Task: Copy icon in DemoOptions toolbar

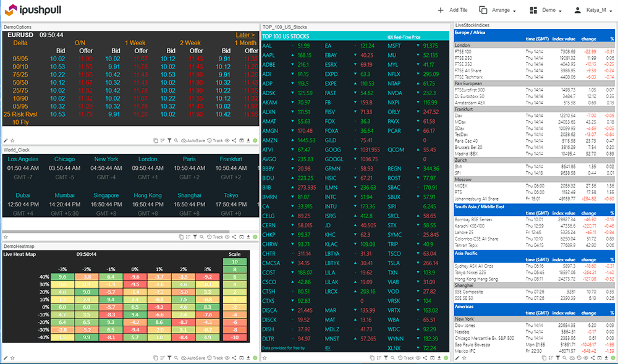Action: click(156, 140)
